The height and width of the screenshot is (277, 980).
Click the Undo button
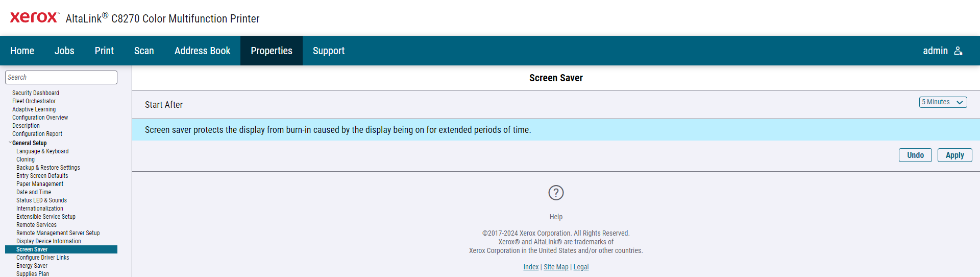point(915,155)
